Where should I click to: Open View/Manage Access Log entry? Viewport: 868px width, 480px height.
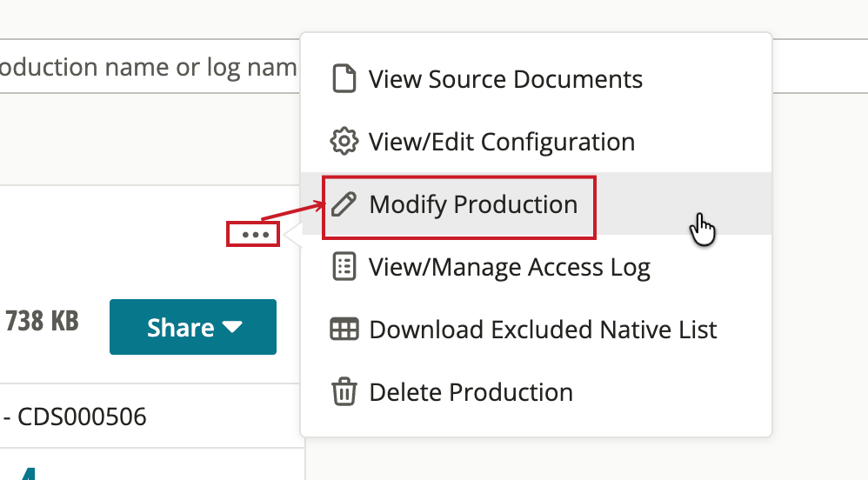(536, 267)
